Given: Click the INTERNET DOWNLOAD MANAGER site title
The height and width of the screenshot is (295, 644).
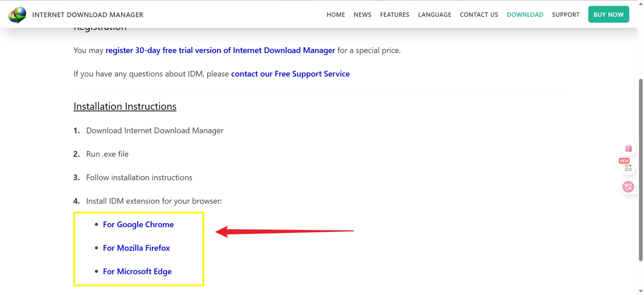Looking at the screenshot, I should tap(88, 15).
